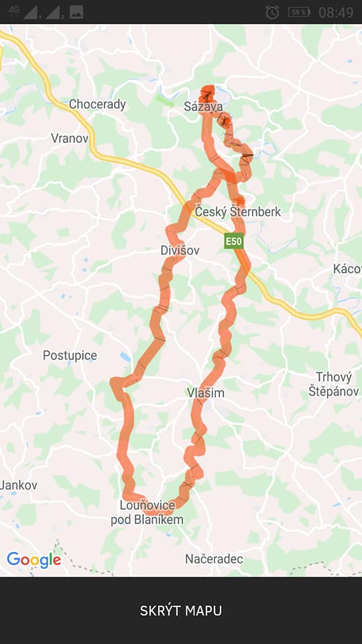Tap the E50 highway shield marker
The height and width of the screenshot is (644, 362).
pyautogui.click(x=234, y=241)
